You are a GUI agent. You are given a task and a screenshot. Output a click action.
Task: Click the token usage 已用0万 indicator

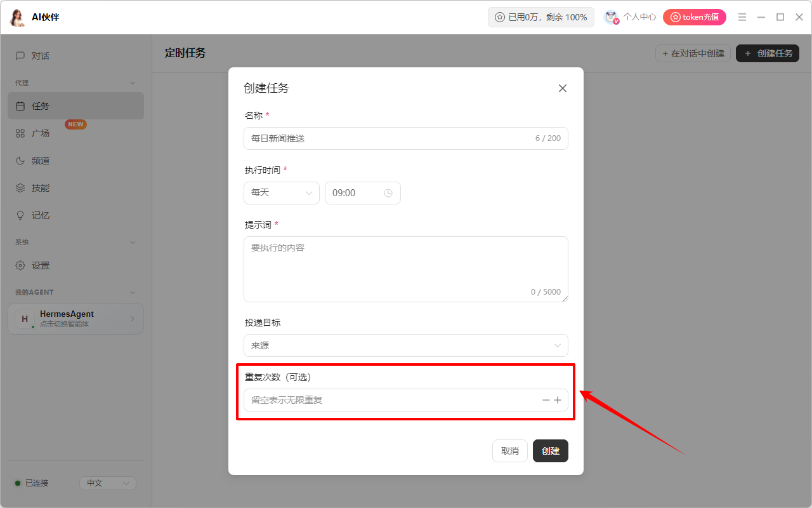(541, 17)
